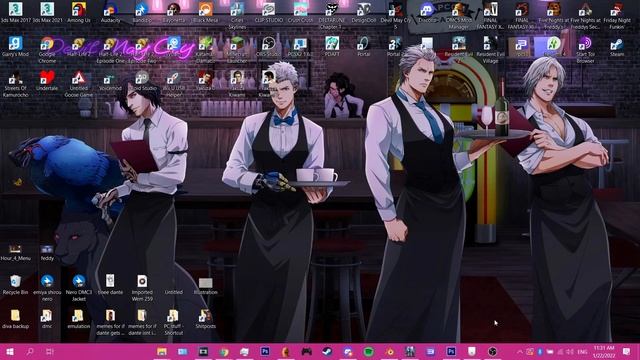Open the Crush Crush shortcut
The image size is (640, 360).
pos(300,12)
